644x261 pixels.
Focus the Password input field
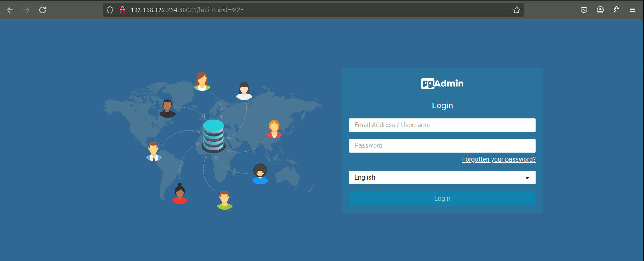(x=442, y=145)
